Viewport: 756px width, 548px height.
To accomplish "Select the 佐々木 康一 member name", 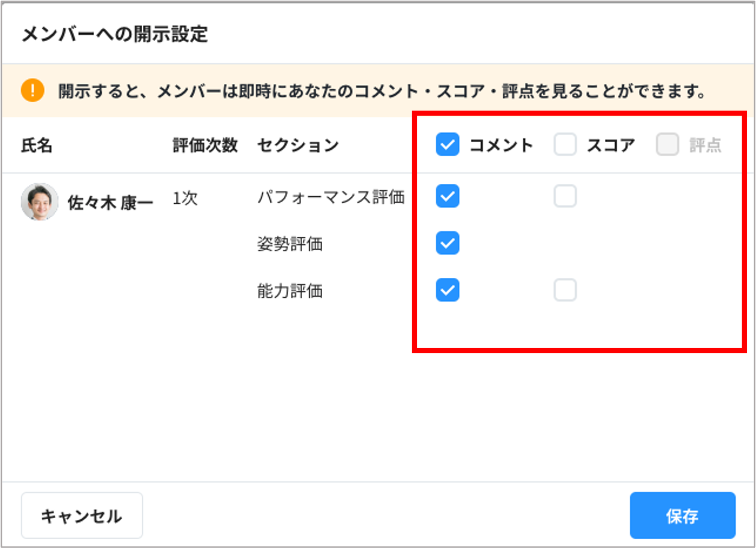I will pyautogui.click(x=110, y=201).
